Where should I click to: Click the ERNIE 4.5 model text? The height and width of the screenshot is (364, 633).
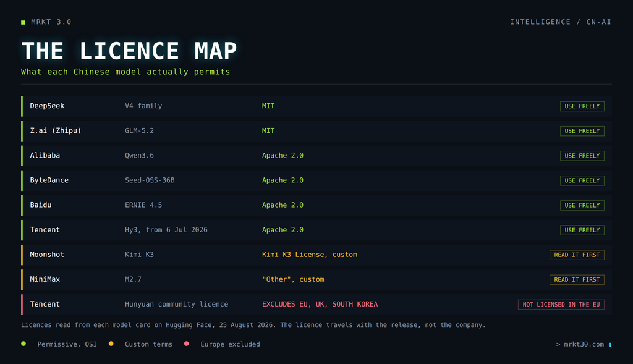[x=143, y=205]
